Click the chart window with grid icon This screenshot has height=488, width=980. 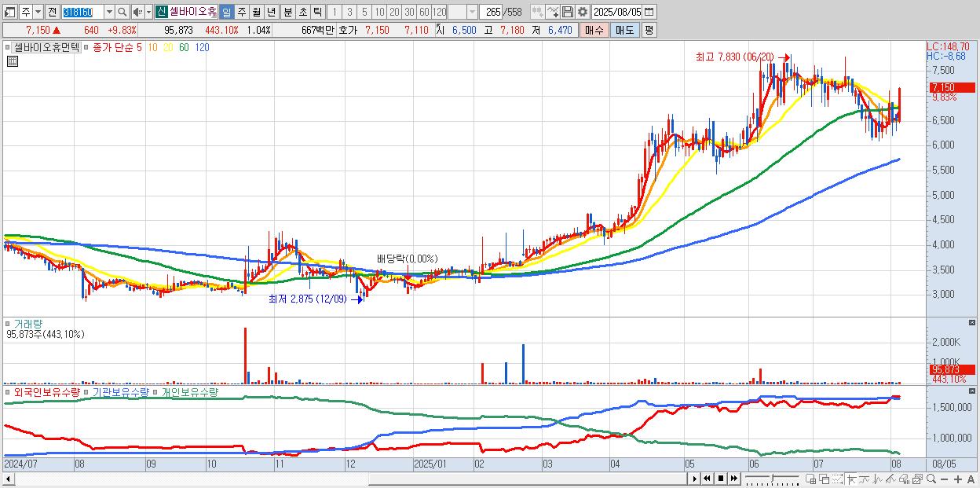coord(811,479)
